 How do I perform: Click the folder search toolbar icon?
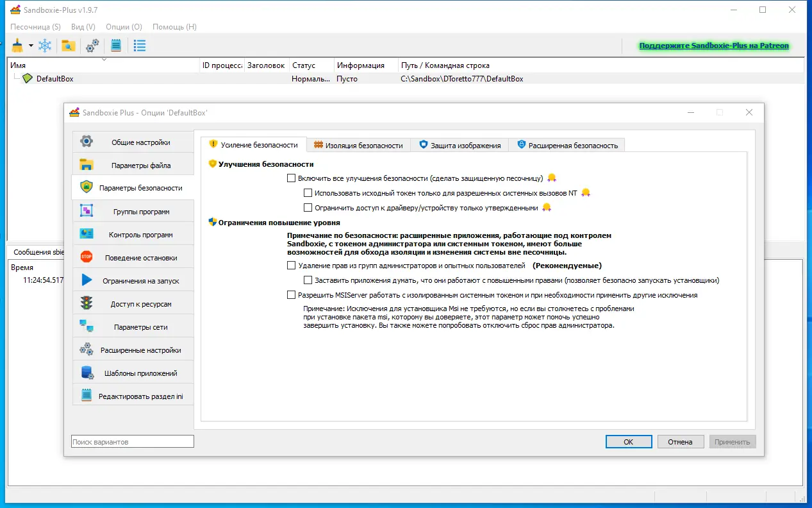click(x=68, y=46)
